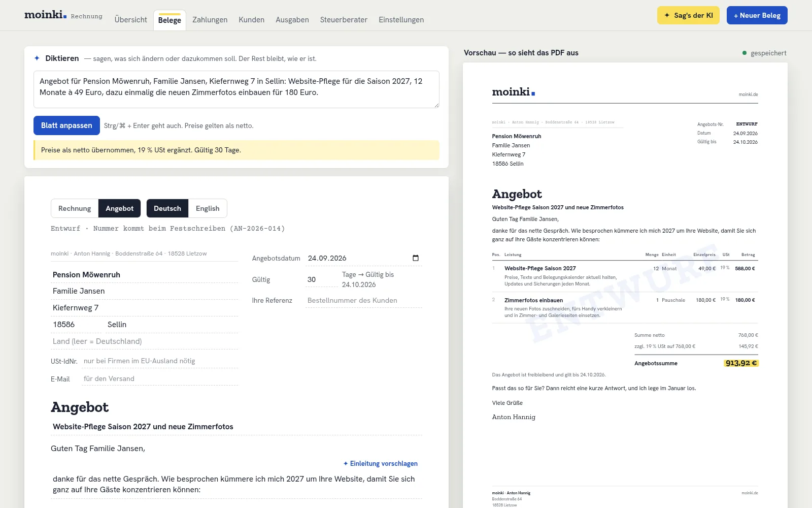Focus the E-Mail input field
This screenshot has width=812, height=508.
[x=160, y=379]
